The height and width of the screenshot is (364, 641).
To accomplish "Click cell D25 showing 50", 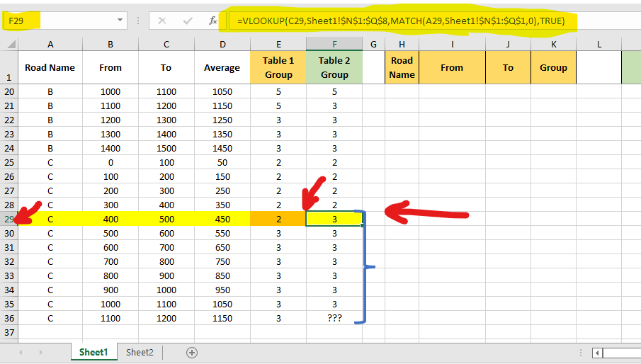I will tap(222, 163).
